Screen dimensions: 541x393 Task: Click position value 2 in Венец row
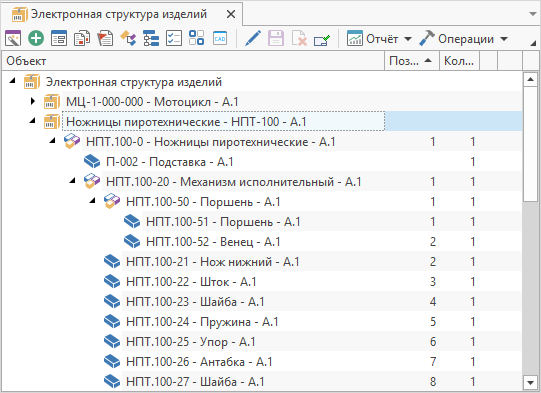(x=433, y=242)
